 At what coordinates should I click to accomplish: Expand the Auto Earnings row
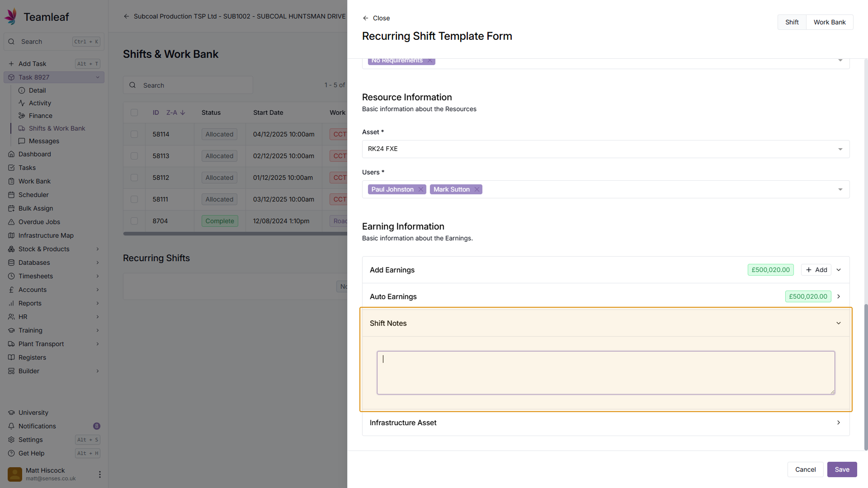tap(838, 296)
